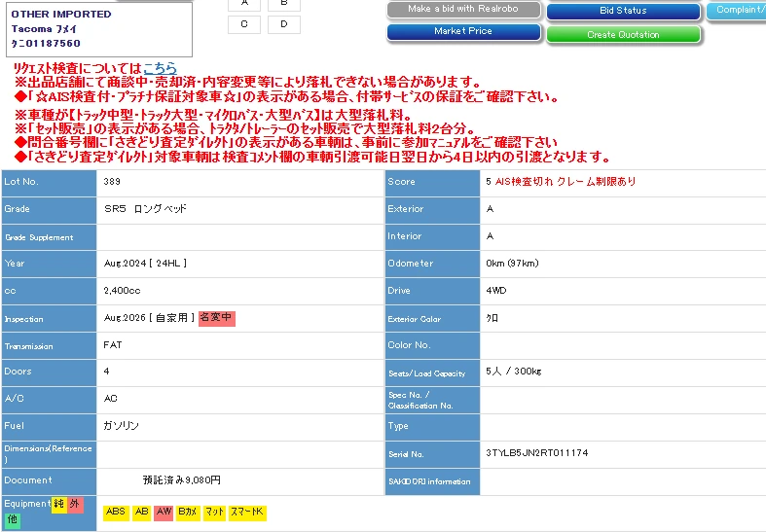Open the こちら request inspection link

(160, 68)
